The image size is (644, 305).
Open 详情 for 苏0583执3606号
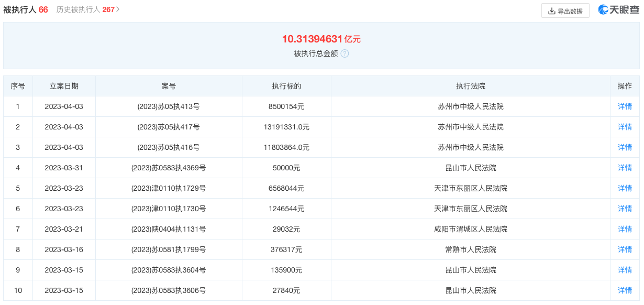tap(625, 290)
